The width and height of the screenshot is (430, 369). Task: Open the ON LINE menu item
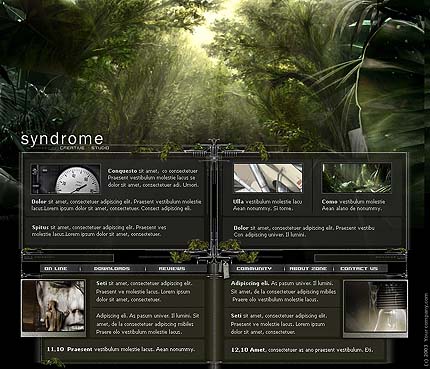(x=56, y=268)
